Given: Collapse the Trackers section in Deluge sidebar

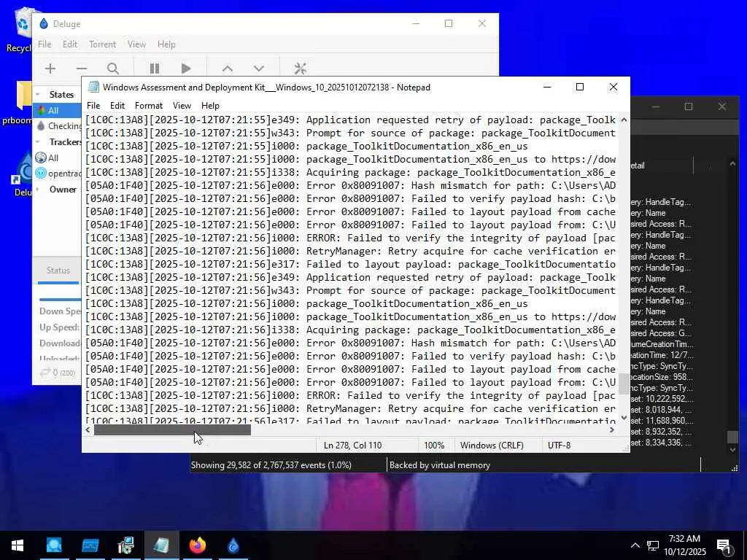Looking at the screenshot, I should click(38, 142).
